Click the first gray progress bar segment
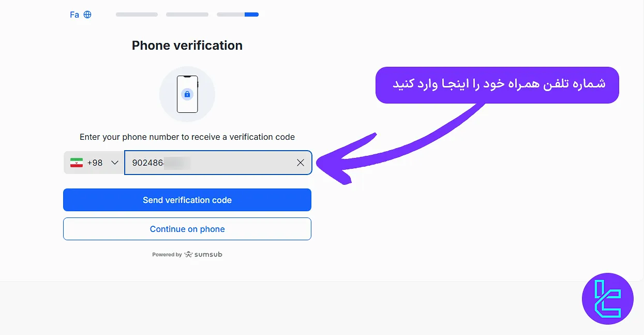Image resolution: width=644 pixels, height=335 pixels. [136, 14]
